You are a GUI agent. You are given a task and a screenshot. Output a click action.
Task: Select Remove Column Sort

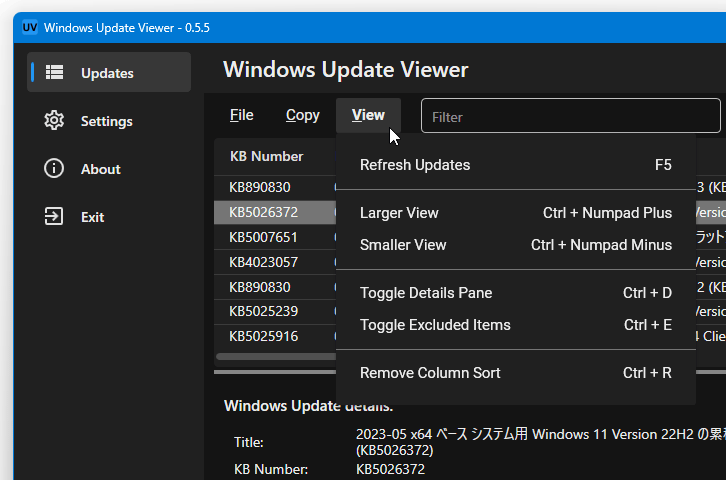pos(516,373)
